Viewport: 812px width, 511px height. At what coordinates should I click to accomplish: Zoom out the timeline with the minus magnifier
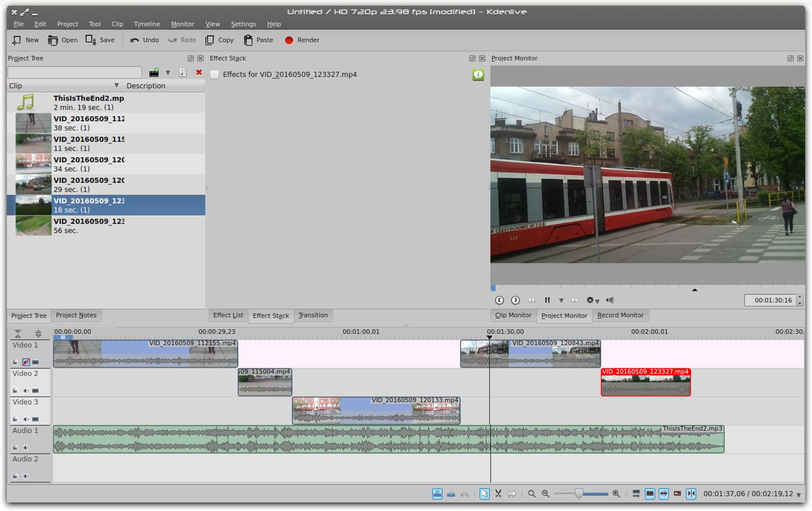pos(546,494)
